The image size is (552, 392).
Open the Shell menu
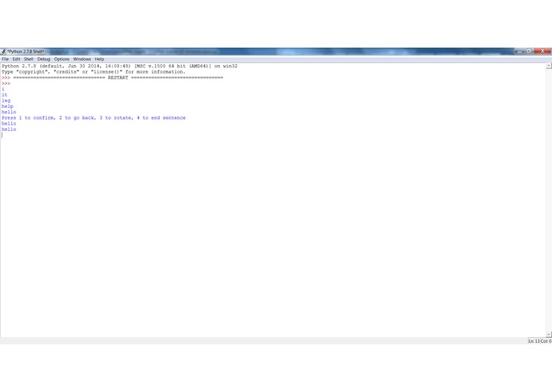(x=29, y=59)
